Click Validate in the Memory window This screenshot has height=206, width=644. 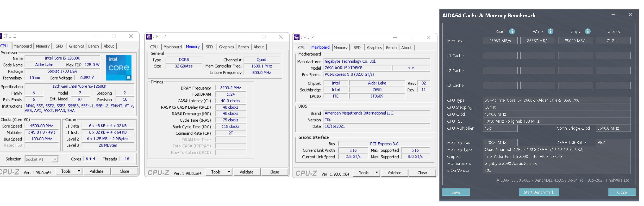point(246,172)
